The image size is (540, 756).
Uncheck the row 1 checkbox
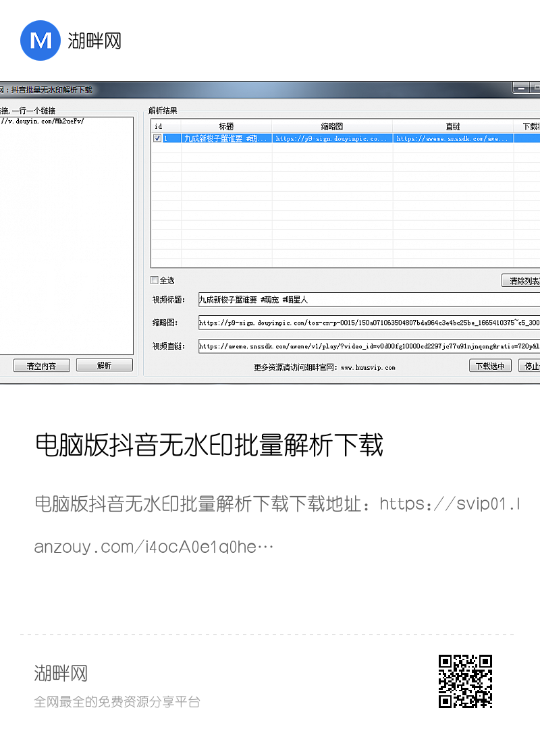(157, 138)
